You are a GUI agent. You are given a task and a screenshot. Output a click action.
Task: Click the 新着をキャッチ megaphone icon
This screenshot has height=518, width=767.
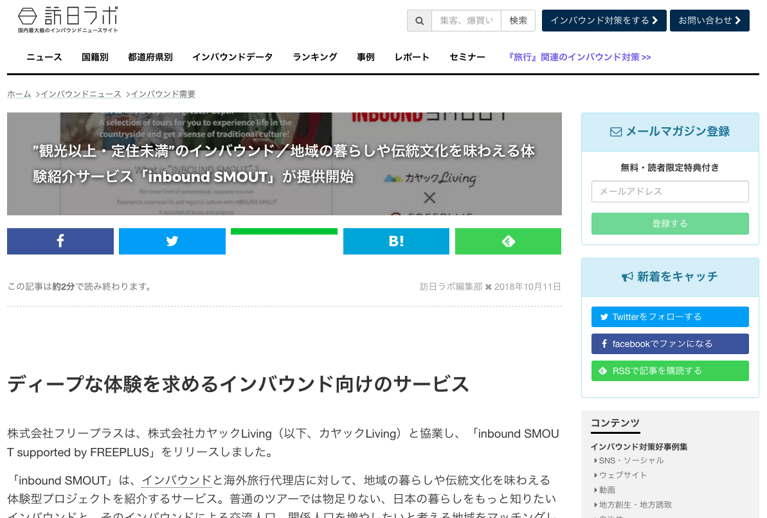coord(627,277)
